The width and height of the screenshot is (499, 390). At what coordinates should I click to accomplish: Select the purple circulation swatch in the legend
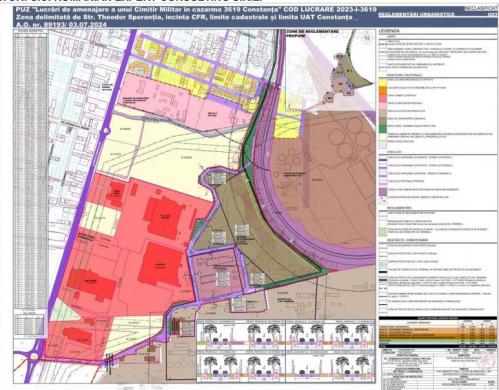pyautogui.click(x=383, y=191)
